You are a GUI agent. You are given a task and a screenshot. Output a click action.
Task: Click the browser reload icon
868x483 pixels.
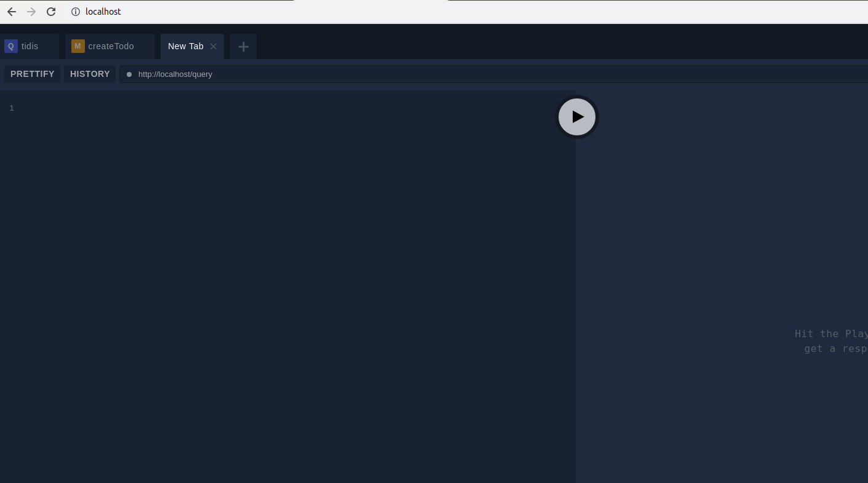click(51, 11)
